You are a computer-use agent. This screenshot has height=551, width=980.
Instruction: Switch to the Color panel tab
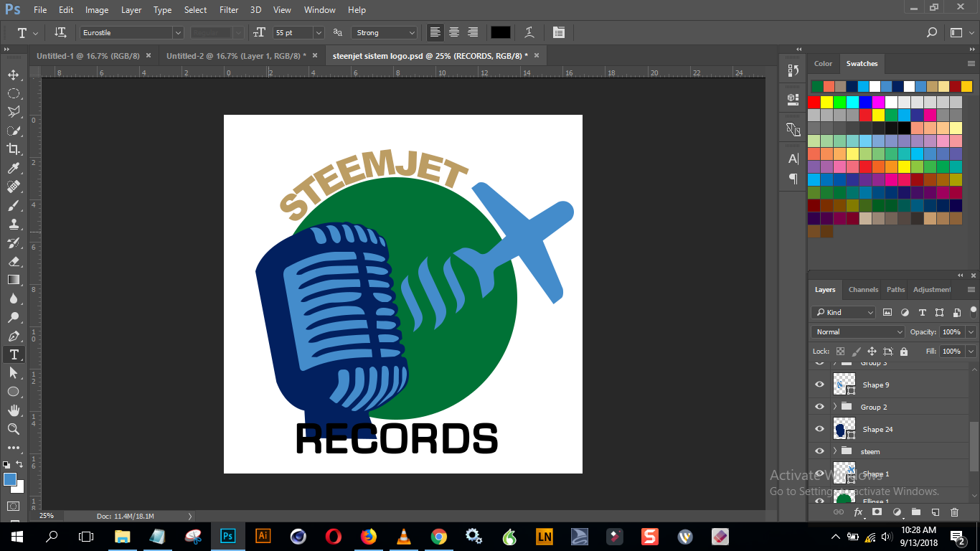click(x=823, y=64)
